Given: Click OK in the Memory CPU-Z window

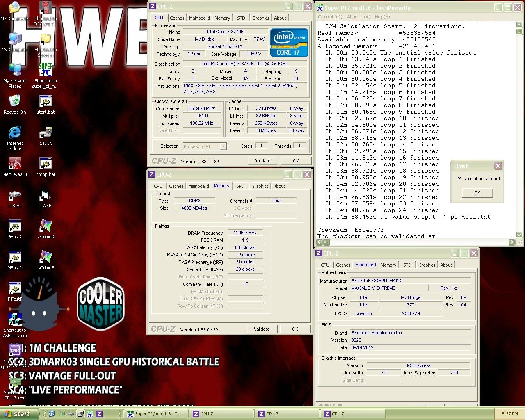Looking at the screenshot, I should 295,329.
